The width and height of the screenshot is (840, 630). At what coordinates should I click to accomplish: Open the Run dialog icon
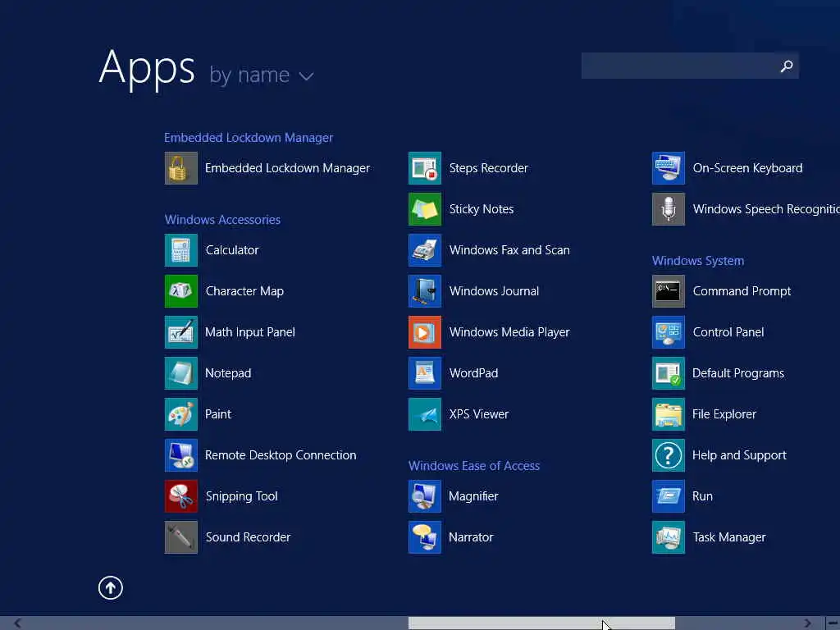click(x=669, y=496)
